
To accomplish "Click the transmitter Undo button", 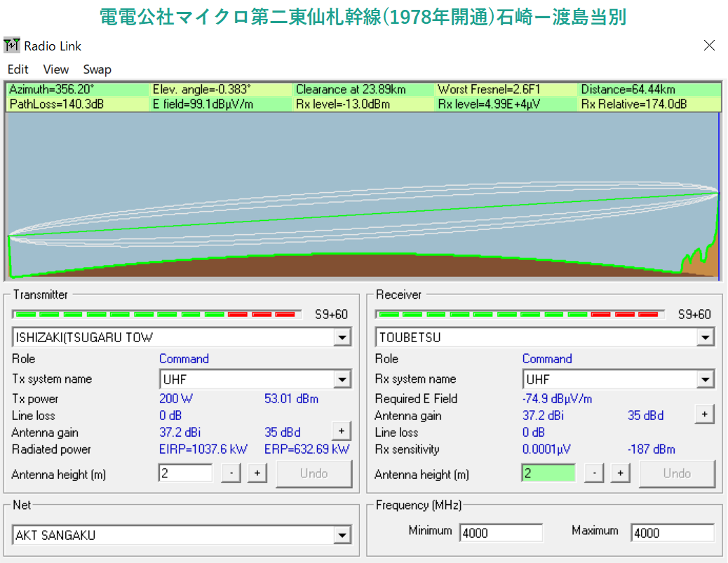I will tap(314, 473).
